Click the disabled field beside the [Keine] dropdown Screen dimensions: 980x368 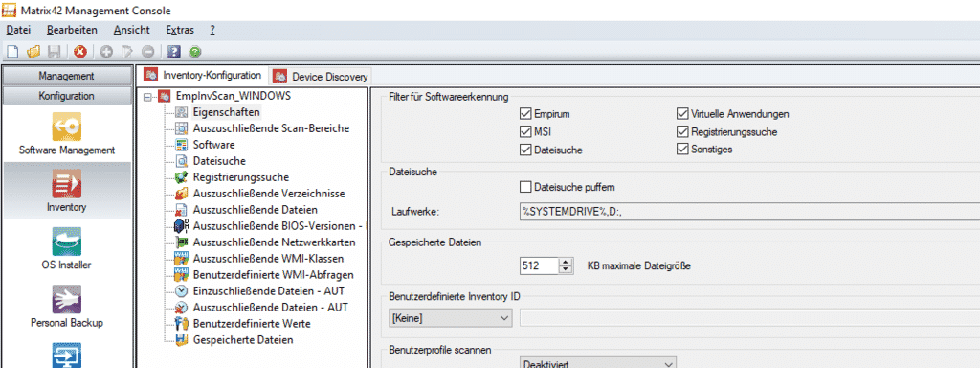coord(749,318)
